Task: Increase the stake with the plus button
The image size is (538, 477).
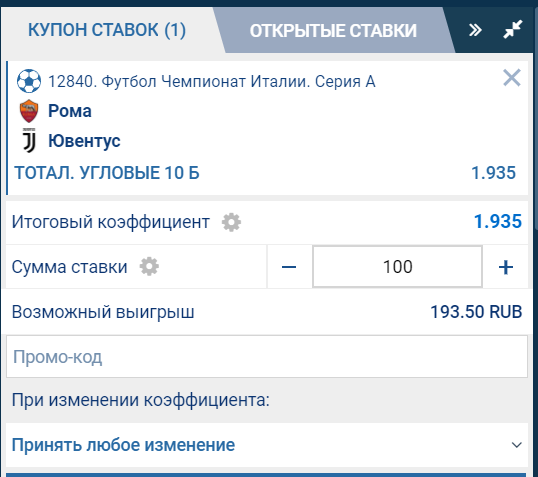Action: 505,267
